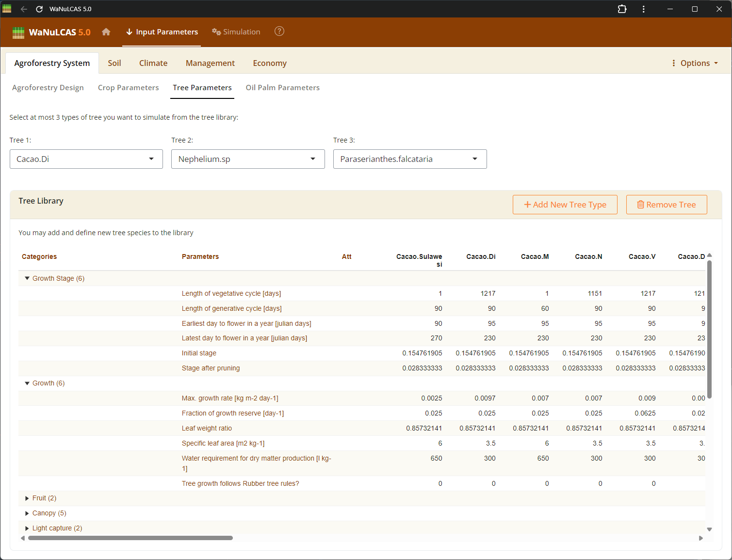
Task: Open the Simulation section
Action: point(236,32)
